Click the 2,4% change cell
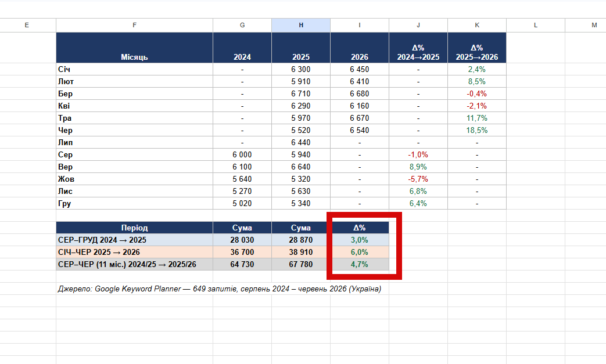 click(x=477, y=70)
